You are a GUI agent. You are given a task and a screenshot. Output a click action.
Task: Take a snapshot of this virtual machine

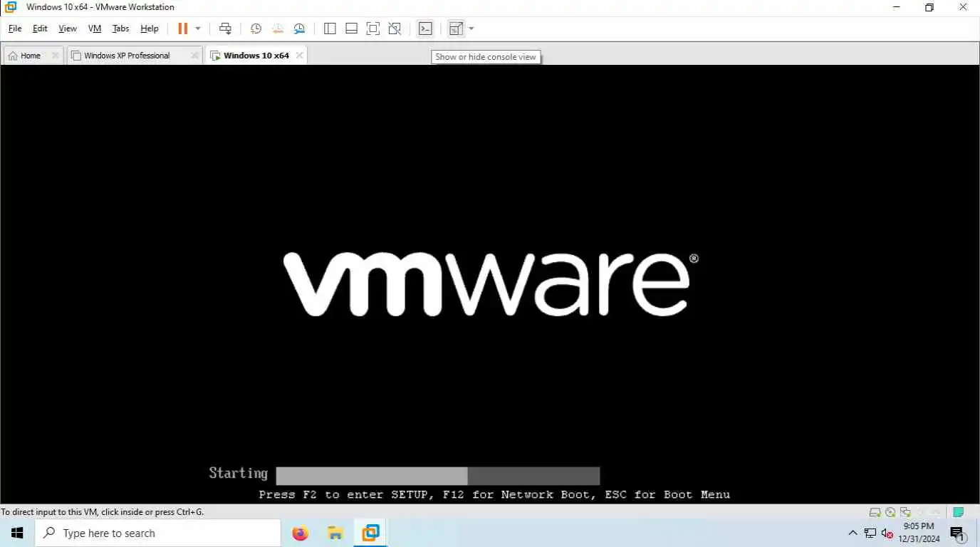(x=256, y=28)
